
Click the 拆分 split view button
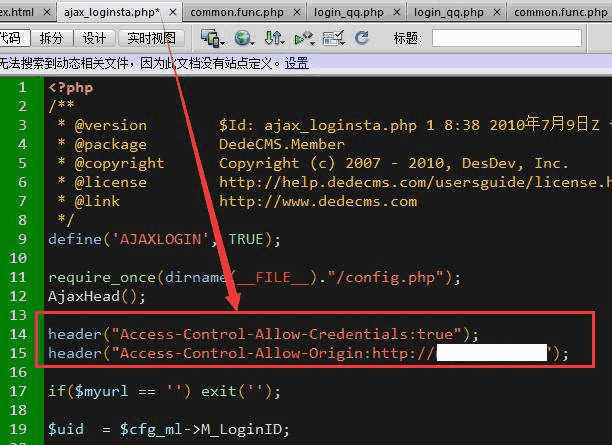[50, 38]
